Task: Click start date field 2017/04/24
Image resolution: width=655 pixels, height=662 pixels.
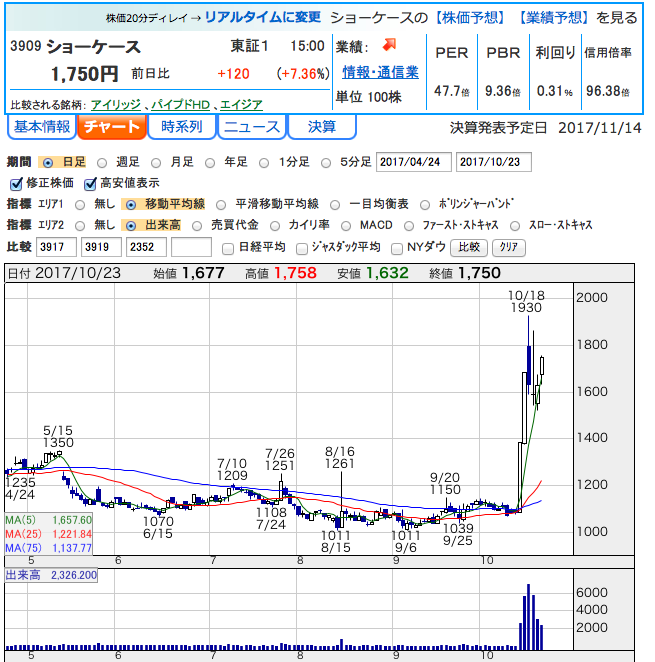Action: (414, 162)
